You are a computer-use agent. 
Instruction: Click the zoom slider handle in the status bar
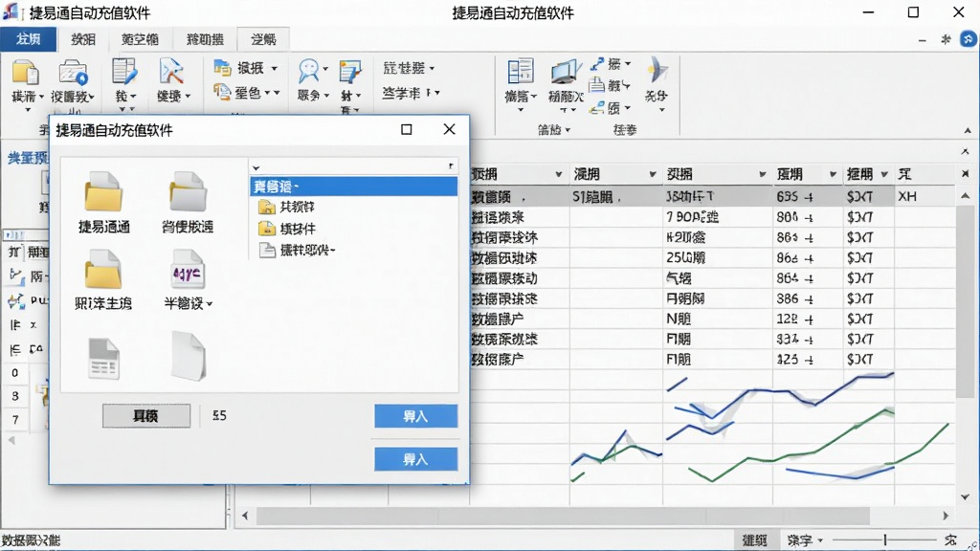click(x=885, y=540)
